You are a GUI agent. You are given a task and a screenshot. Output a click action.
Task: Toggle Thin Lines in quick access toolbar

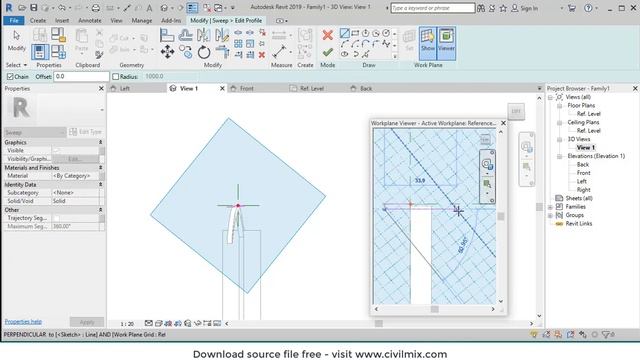click(192, 8)
